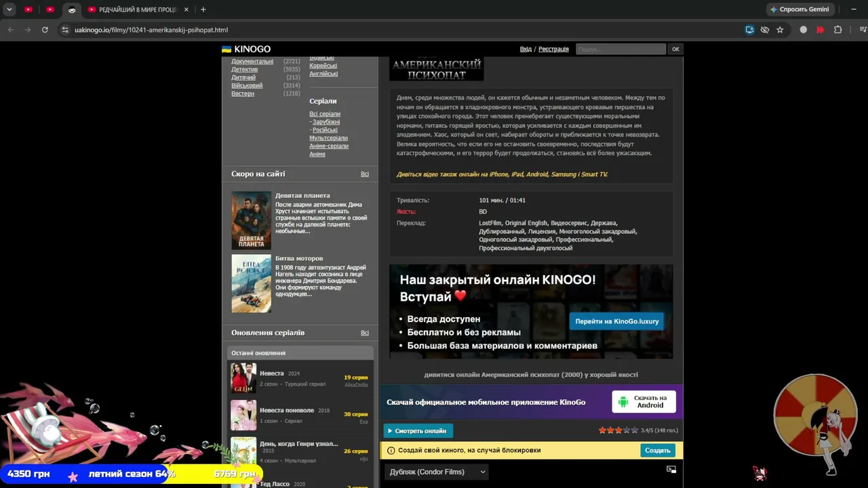Open the Extensions puzzle menu
868x488 pixels.
[838, 30]
